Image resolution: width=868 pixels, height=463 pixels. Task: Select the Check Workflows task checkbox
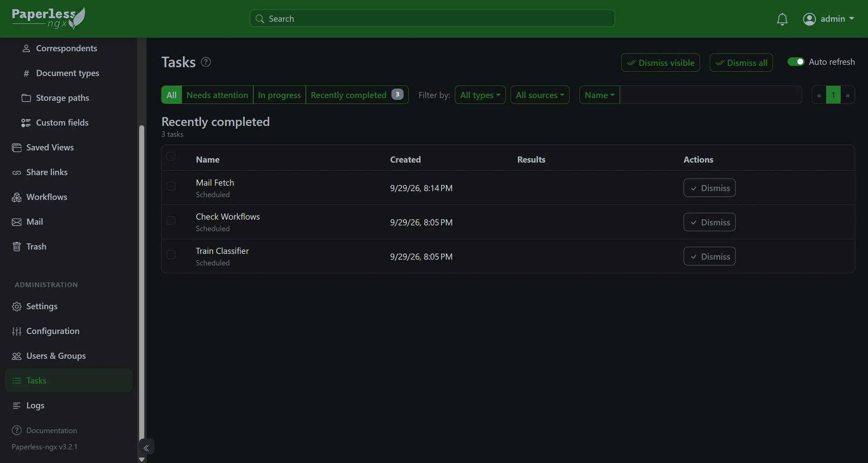pyautogui.click(x=171, y=221)
